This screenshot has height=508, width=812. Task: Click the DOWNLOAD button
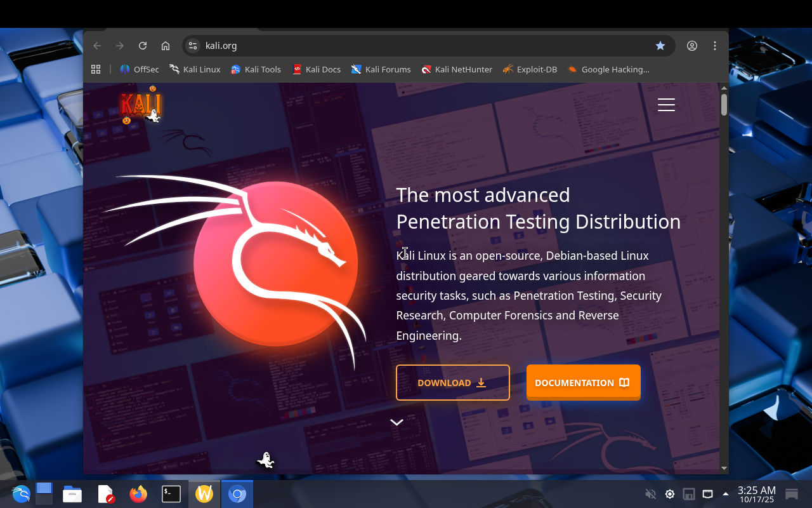[453, 382]
